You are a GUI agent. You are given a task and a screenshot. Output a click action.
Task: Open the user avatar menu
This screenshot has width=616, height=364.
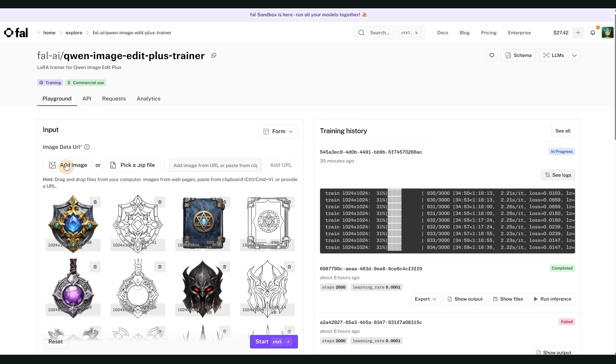click(607, 33)
